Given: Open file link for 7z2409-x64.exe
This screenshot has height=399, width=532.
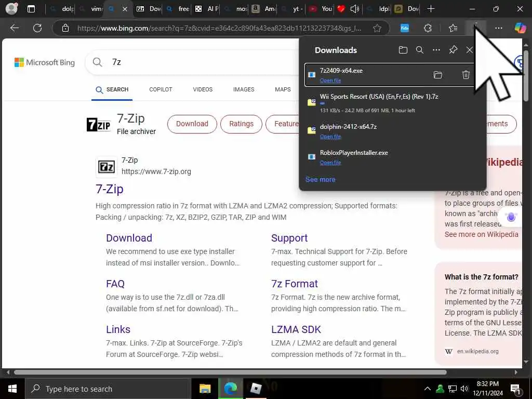Looking at the screenshot, I should tap(330, 81).
